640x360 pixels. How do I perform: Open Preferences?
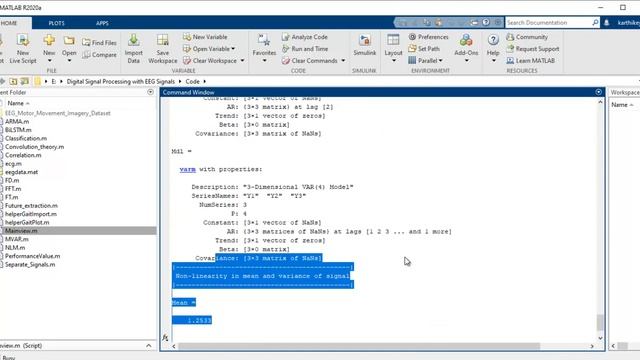[x=428, y=37]
